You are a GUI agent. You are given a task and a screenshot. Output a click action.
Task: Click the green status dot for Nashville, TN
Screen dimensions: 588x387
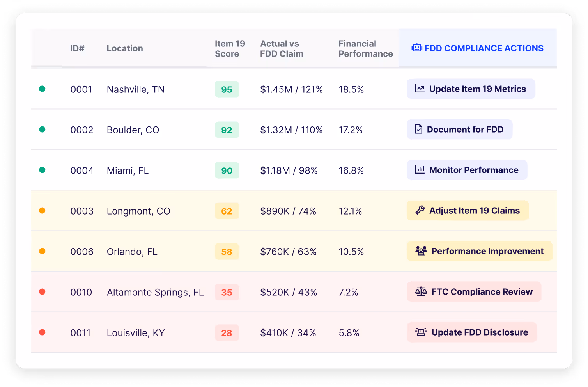[42, 89]
